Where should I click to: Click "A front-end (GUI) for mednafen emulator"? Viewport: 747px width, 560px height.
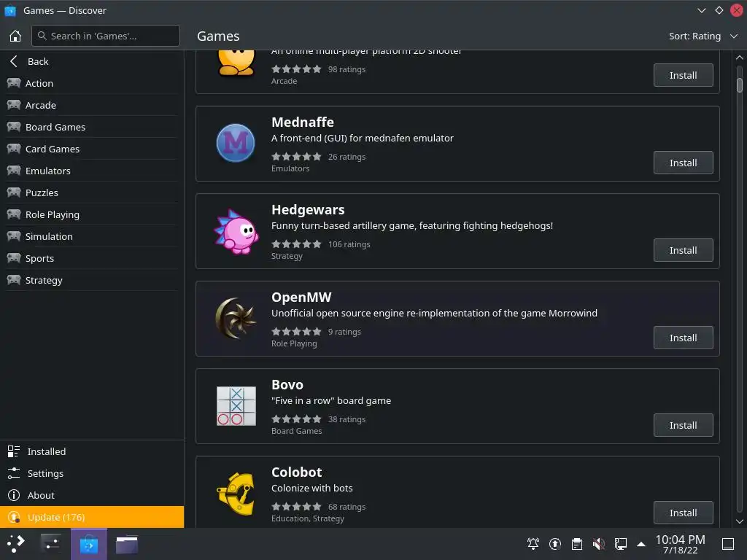(x=362, y=138)
